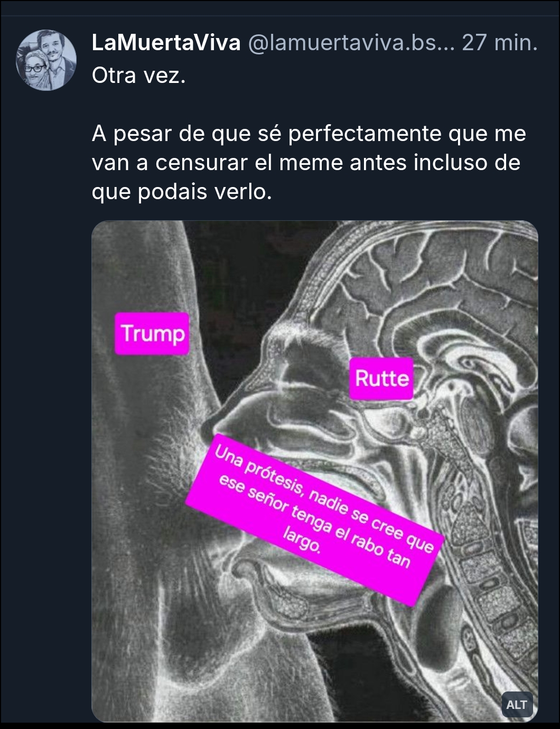The width and height of the screenshot is (560, 729).
Task: Open the post via the 27 min. timestamp
Action: [499, 43]
